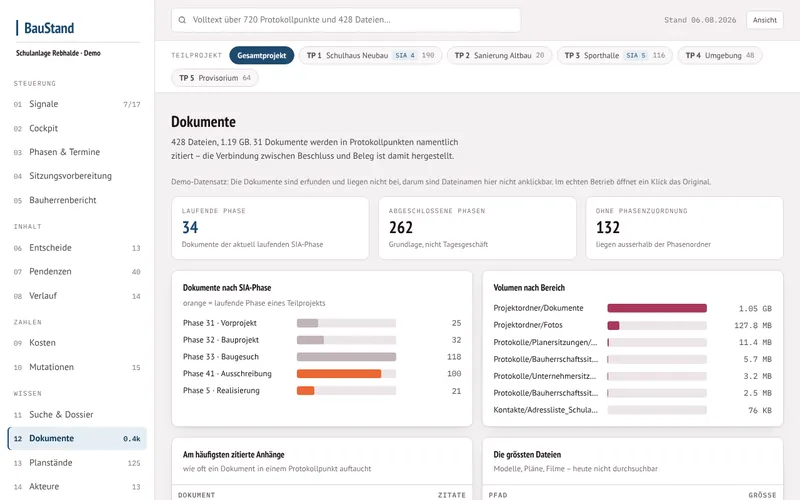Open Bauherrenbericht in the sidebar
Image resolution: width=800 pixels, height=500 pixels.
pyautogui.click(x=77, y=200)
